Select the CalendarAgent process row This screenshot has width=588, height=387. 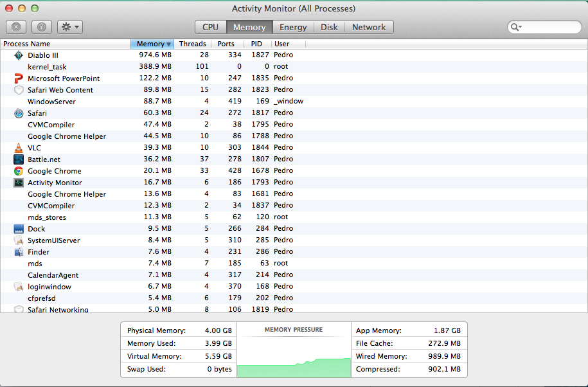pos(294,275)
